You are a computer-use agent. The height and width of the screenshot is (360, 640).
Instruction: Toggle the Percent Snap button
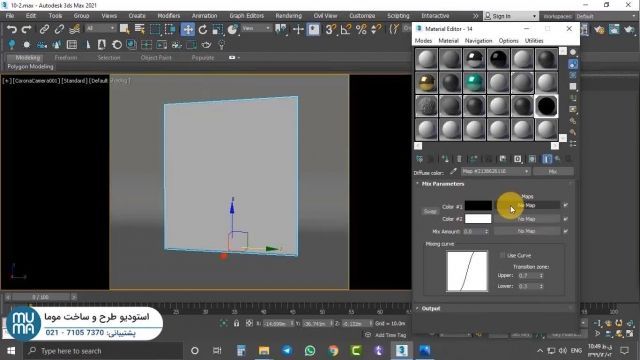(x=361, y=29)
